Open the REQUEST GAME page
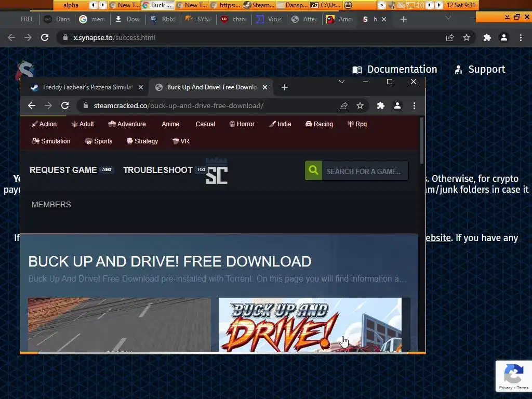Viewport: 532px width, 399px height. (x=63, y=170)
